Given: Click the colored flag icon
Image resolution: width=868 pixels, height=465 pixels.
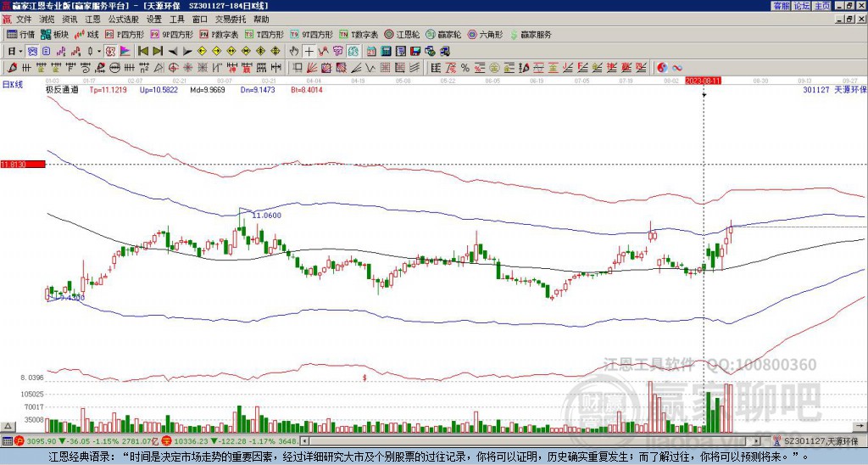Looking at the screenshot, I should [x=125, y=52].
